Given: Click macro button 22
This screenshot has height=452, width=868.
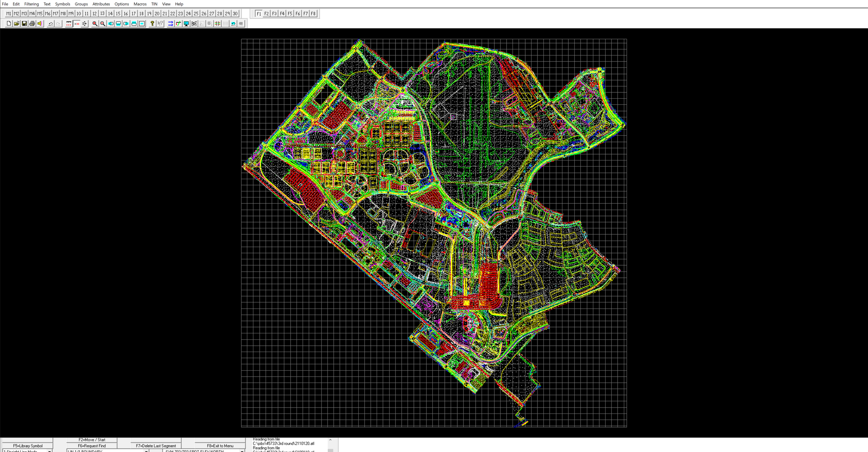Looking at the screenshot, I should pos(173,14).
